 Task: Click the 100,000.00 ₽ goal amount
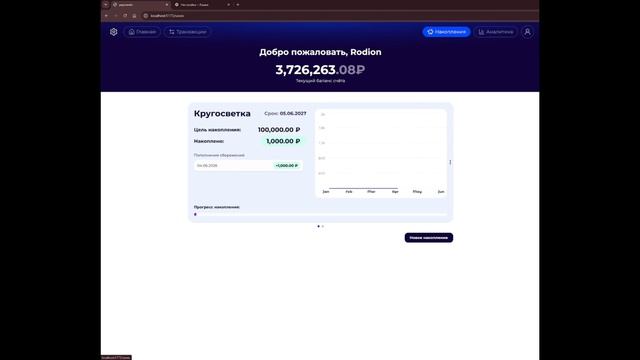[x=279, y=129]
